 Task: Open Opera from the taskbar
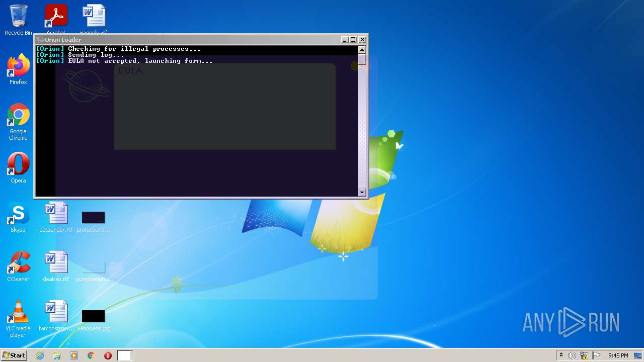(108, 355)
